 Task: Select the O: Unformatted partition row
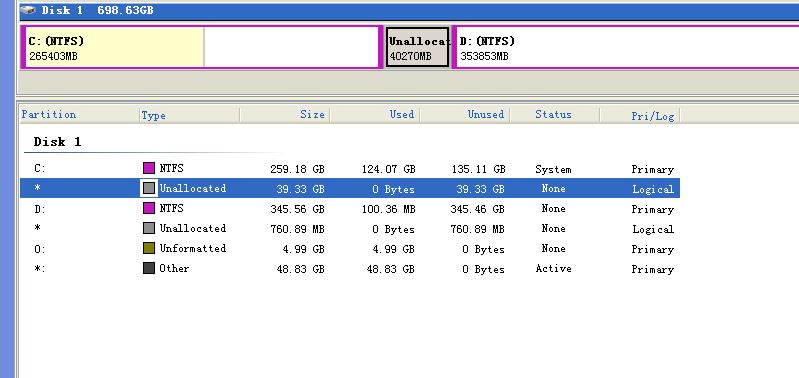click(350, 249)
